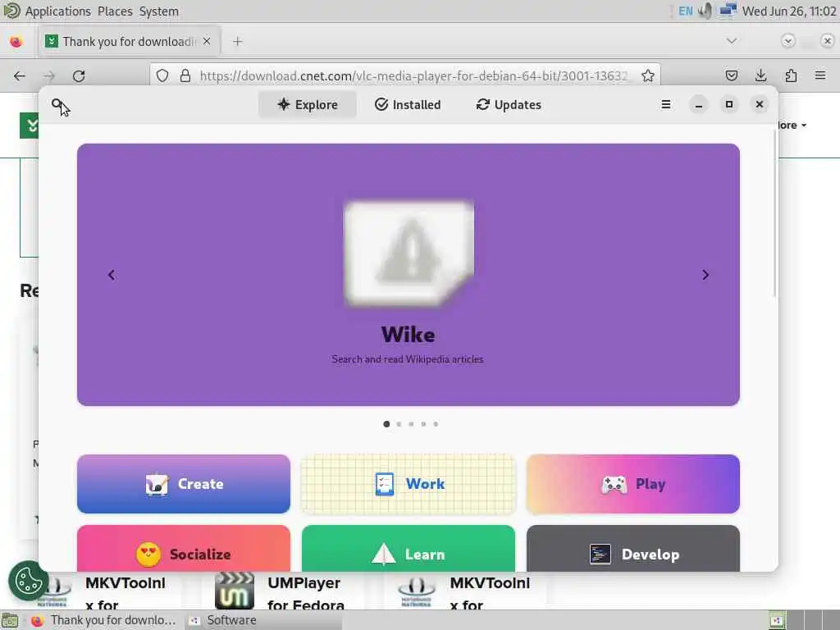Switch to Firefox in the taskbar
Viewport: 840px width, 630px height.
[103, 620]
